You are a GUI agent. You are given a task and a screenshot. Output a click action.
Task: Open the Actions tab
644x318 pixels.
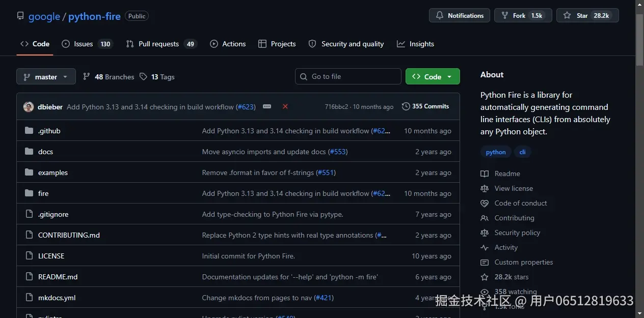pos(228,44)
